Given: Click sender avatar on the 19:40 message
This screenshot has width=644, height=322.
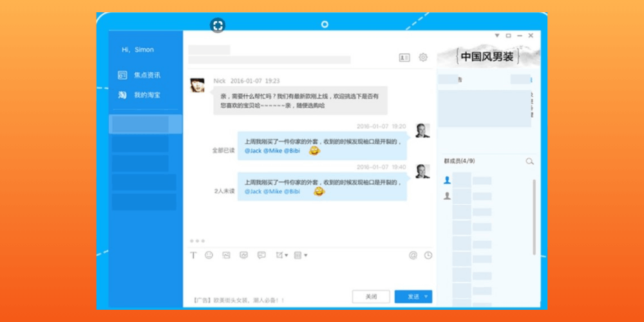Looking at the screenshot, I should (x=422, y=171).
